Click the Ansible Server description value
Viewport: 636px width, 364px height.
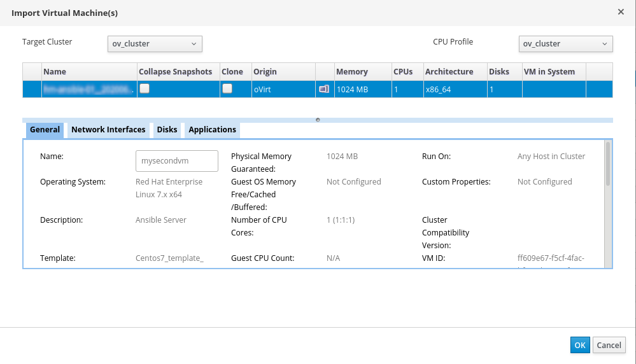point(161,220)
